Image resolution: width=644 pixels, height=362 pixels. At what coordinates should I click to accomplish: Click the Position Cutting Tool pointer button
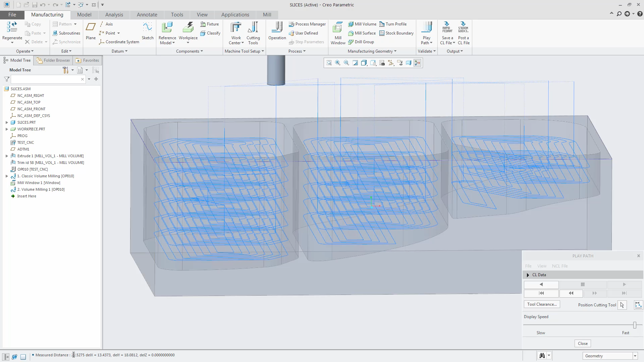[x=622, y=305]
